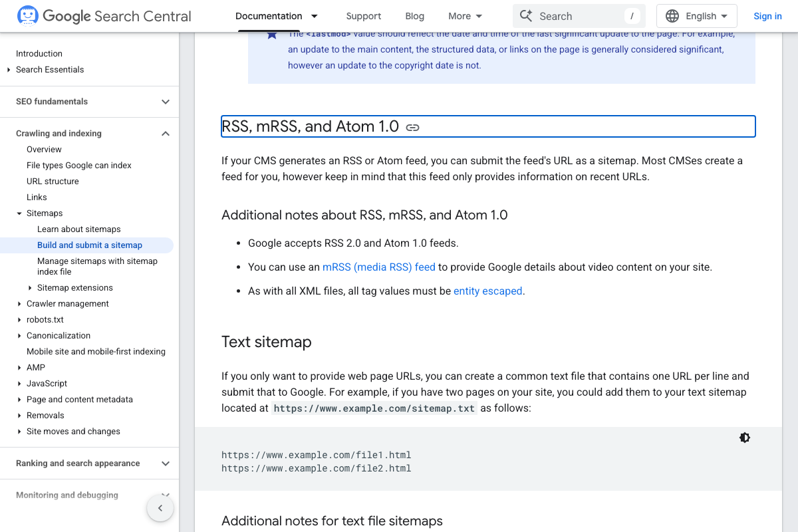Open the More dropdown menu
798x532 pixels.
coord(465,16)
